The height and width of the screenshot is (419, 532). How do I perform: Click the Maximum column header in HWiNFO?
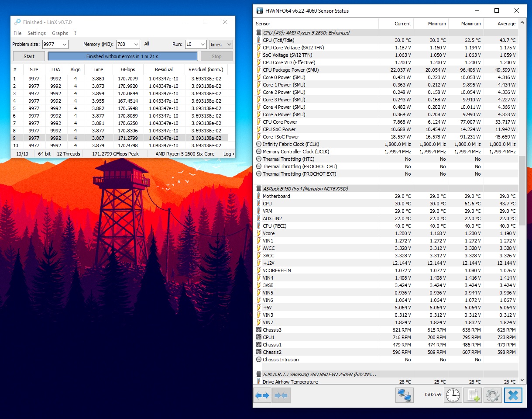(466, 24)
